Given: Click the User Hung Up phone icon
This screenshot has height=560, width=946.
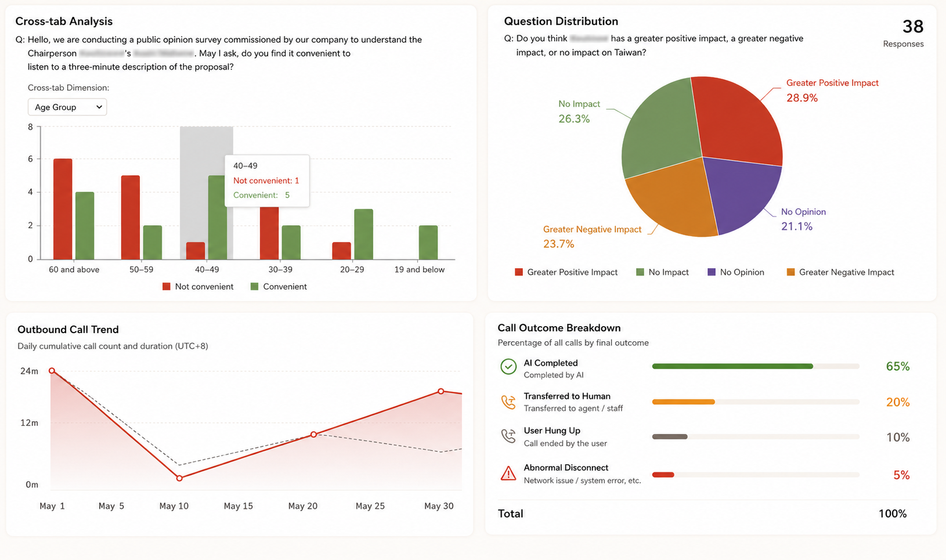Looking at the screenshot, I should coord(508,436).
